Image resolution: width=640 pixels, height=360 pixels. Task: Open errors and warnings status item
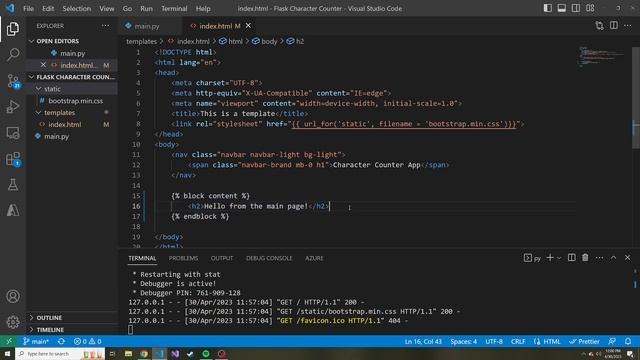[87, 341]
